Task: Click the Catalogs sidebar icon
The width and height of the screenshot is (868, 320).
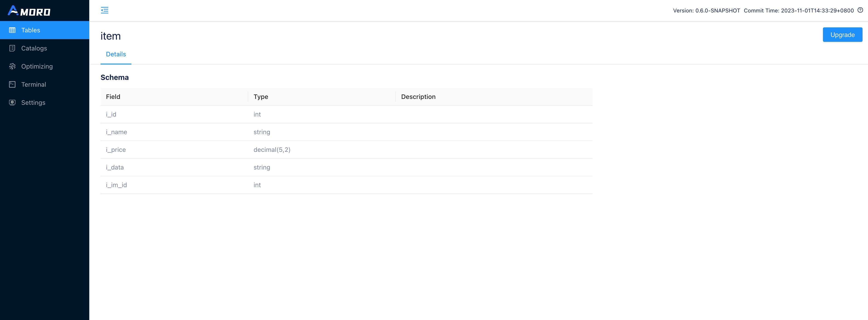Action: (x=12, y=48)
